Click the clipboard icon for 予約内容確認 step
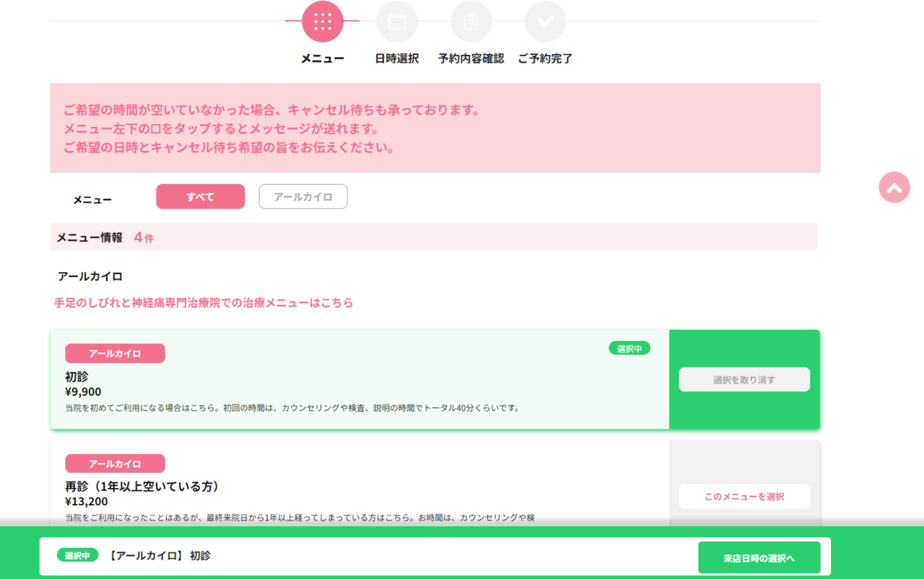 coord(471,22)
